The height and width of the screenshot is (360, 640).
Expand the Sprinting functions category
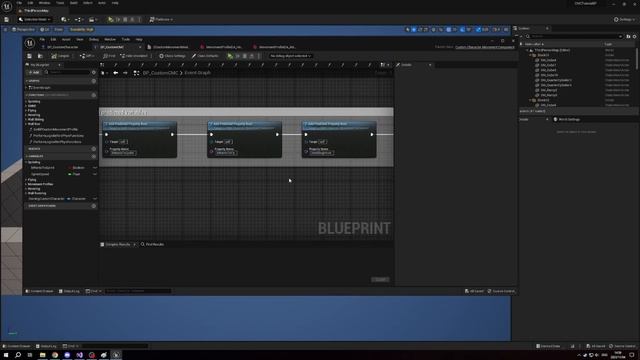tap(26, 102)
